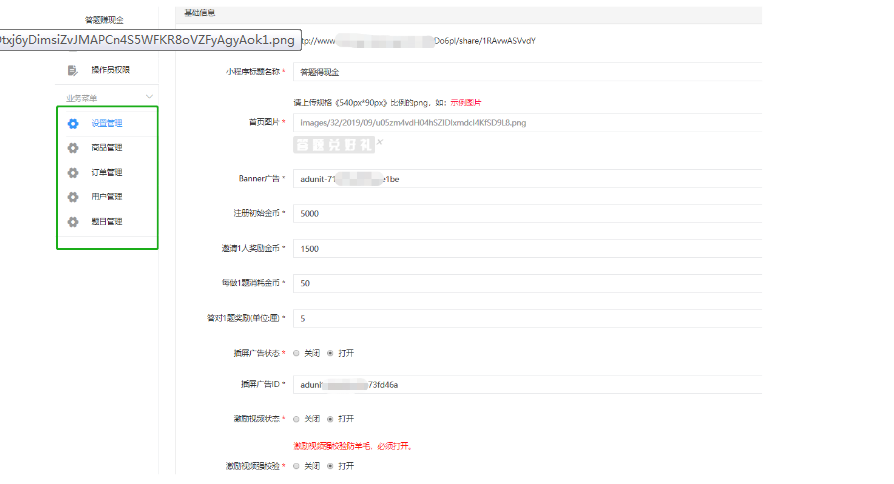The height and width of the screenshot is (484, 894).
Task: Set 激励视频状态 to 打开
Action: click(330, 419)
